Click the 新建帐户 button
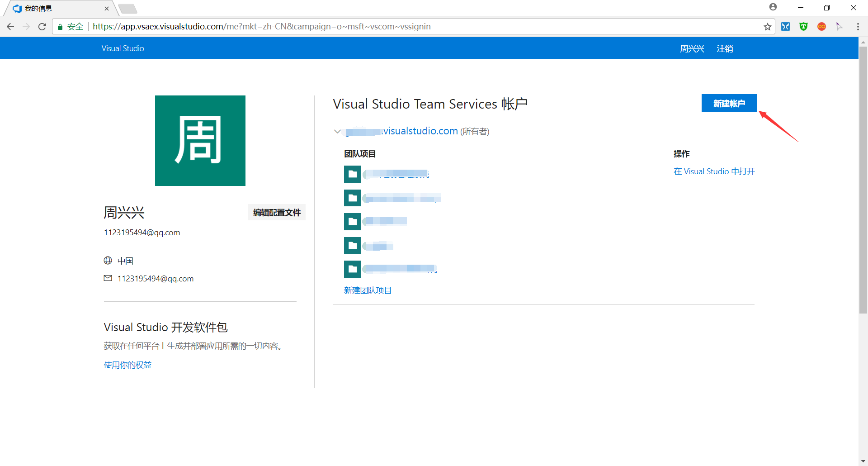 click(729, 103)
